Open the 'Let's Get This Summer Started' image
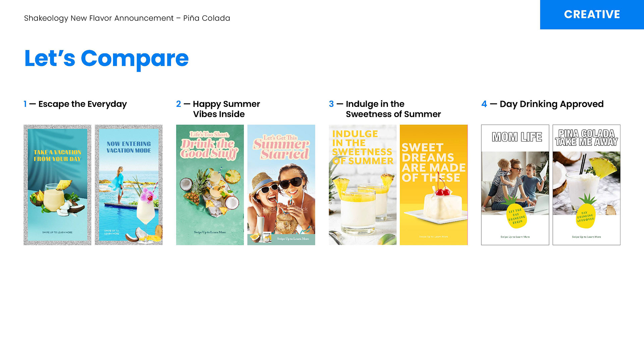The image size is (644, 362). click(281, 185)
